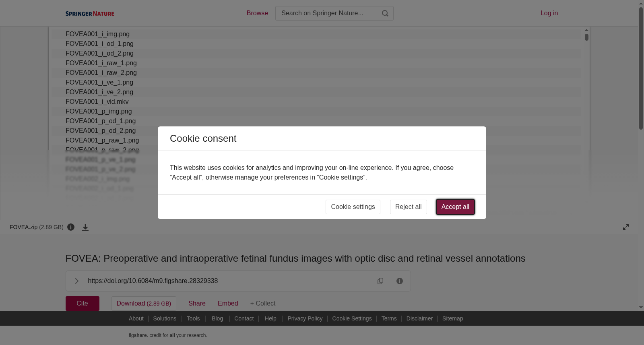Open the Privacy Policy footer link

(305, 318)
